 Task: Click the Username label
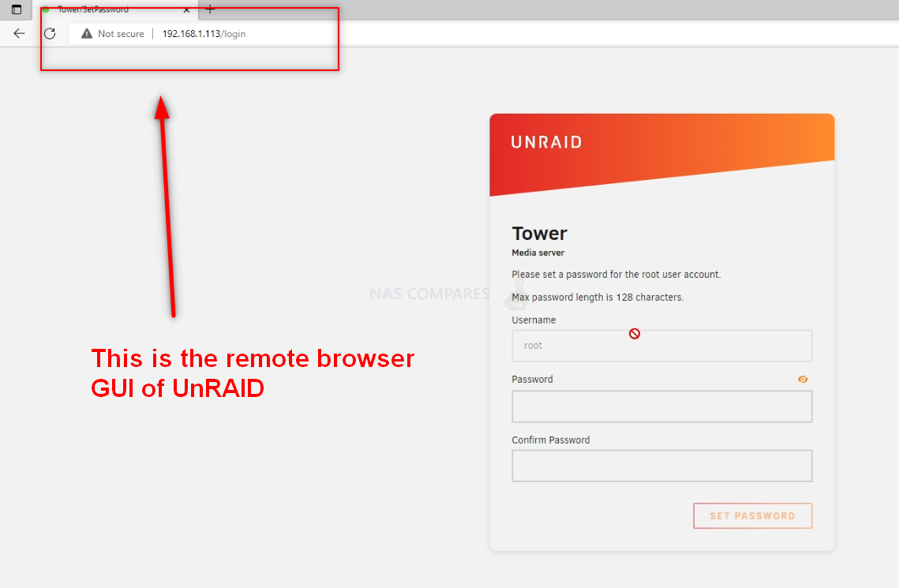534,320
